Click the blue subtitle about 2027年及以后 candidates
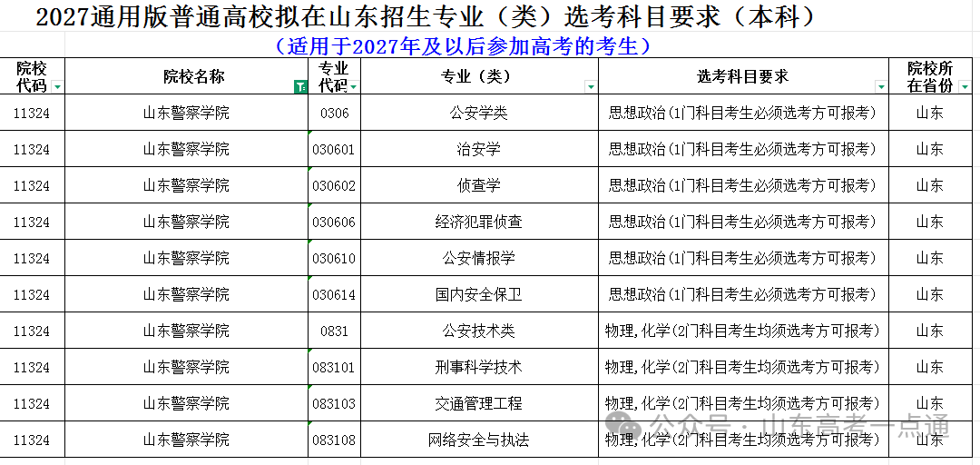Screen dimensions: 980x465 coord(463,46)
